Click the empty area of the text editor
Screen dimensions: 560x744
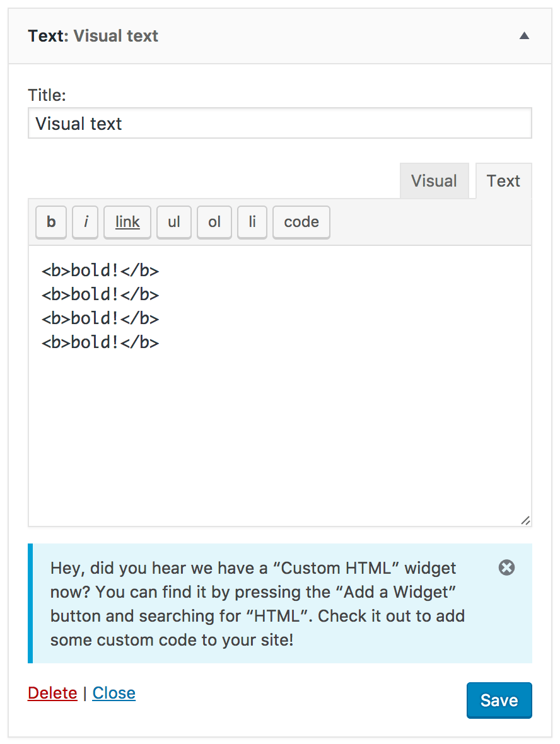coord(280,435)
